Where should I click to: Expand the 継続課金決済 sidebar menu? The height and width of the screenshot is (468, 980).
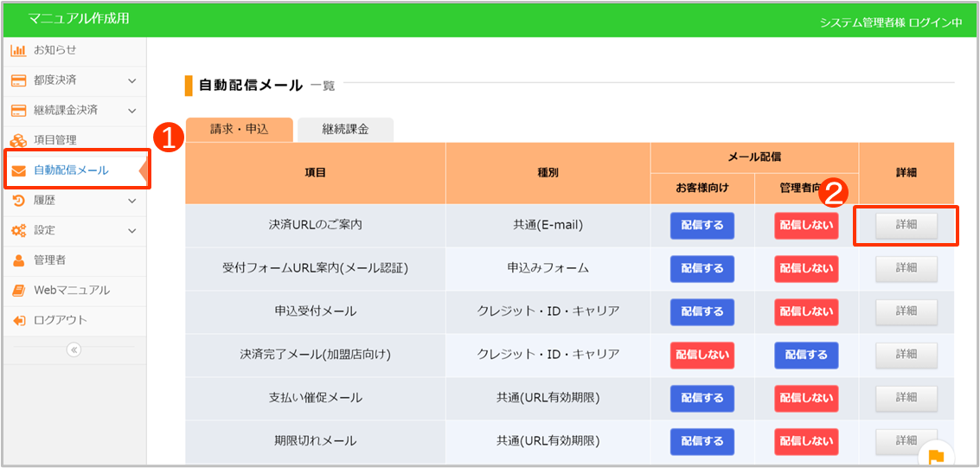[131, 111]
